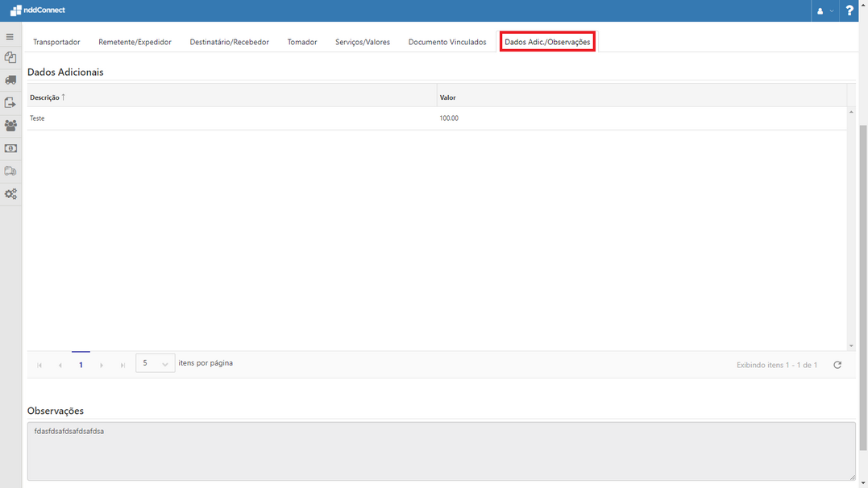The height and width of the screenshot is (488, 868).
Task: Open the settings gears icon in sidebar
Action: pos(10,193)
